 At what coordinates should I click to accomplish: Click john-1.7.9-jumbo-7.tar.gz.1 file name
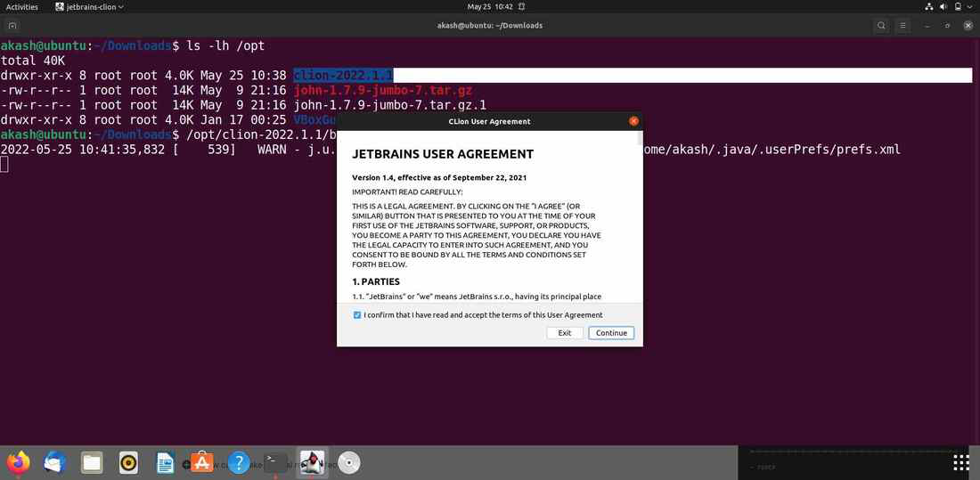(389, 105)
